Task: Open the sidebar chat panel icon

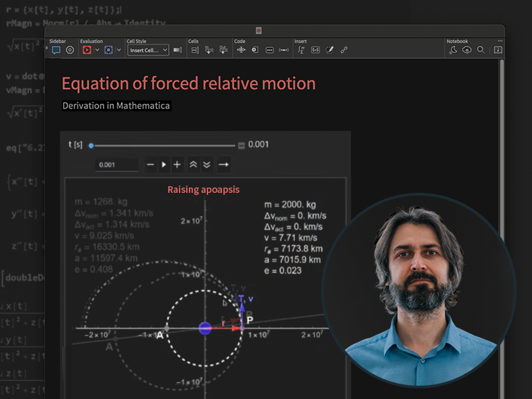Action: point(56,51)
